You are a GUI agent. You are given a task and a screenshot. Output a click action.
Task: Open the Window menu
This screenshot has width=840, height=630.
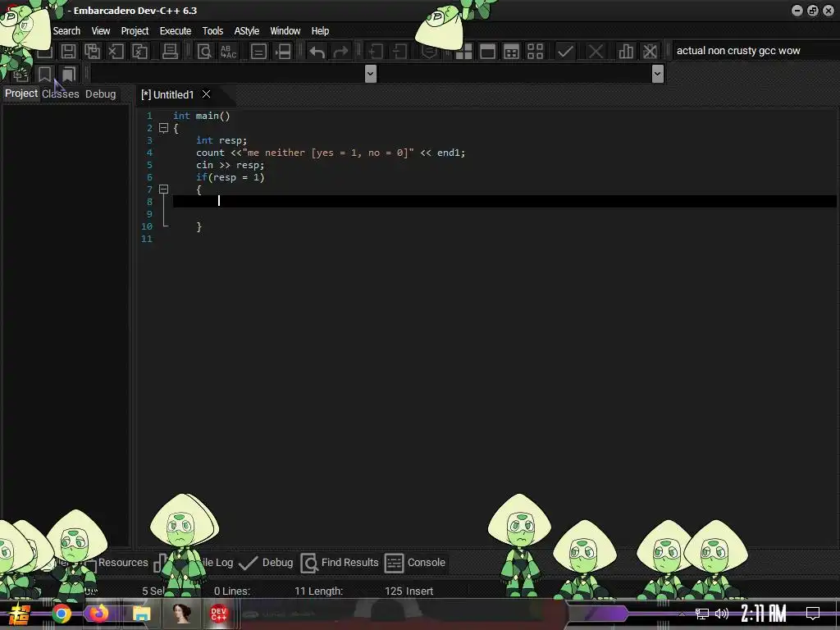pyautogui.click(x=285, y=31)
